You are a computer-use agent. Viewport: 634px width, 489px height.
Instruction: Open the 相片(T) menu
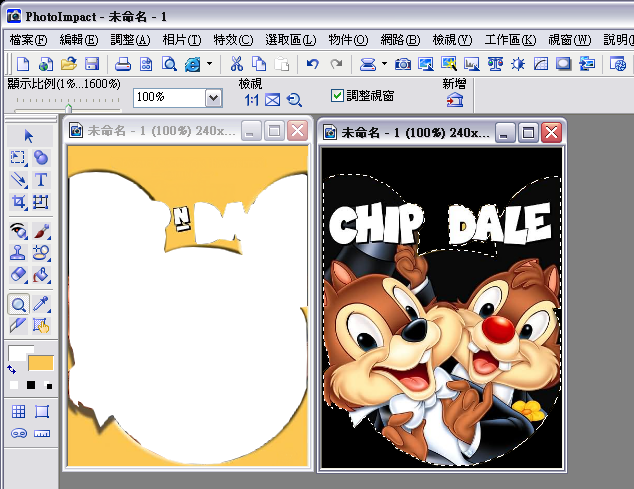182,40
